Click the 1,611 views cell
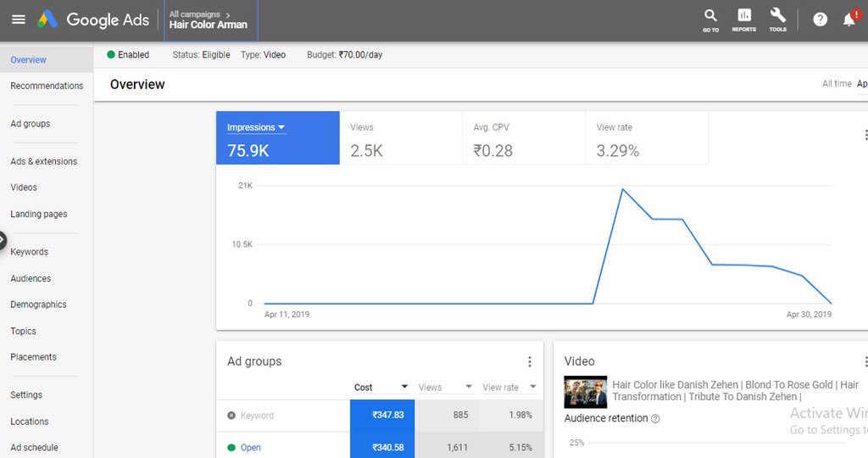Viewport: 868px width, 458px height. (x=447, y=446)
